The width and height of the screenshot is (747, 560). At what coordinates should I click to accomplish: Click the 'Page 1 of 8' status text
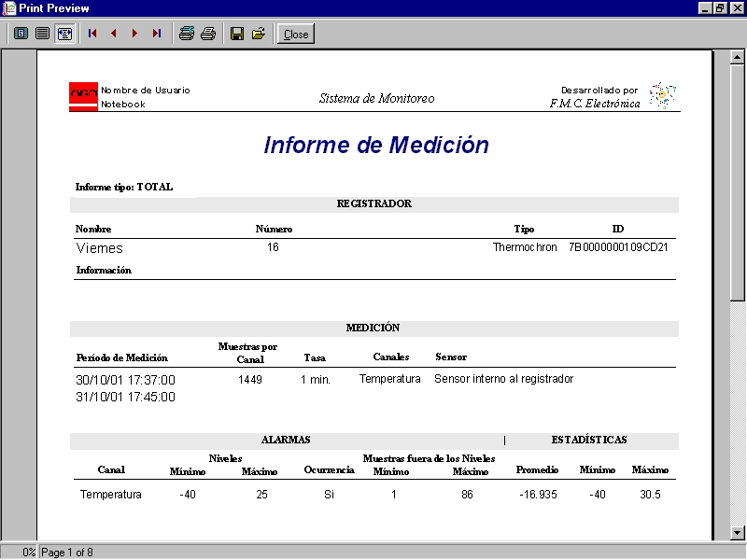67,553
